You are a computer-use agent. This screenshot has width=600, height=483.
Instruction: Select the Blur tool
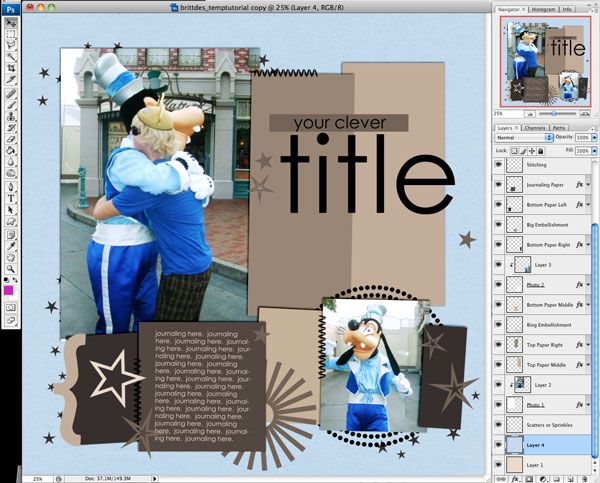pyautogui.click(x=11, y=162)
